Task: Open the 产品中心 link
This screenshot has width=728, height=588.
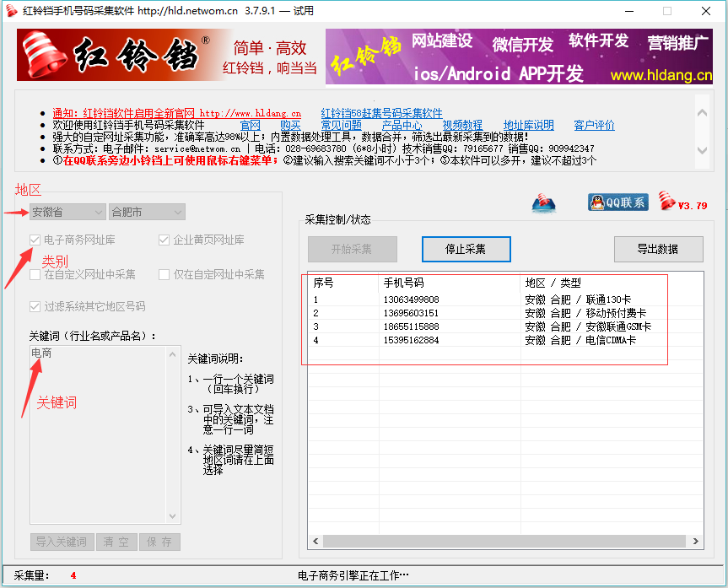Action: pos(402,125)
